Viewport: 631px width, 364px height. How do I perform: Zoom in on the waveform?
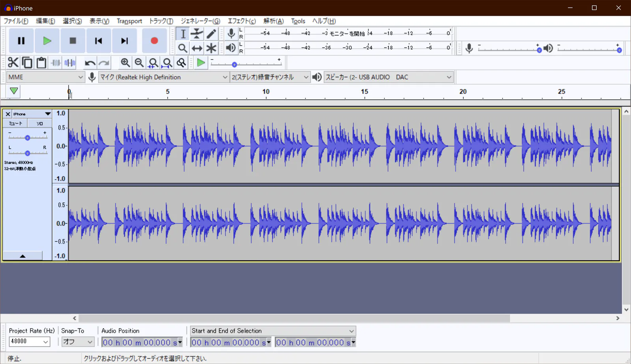pos(125,63)
